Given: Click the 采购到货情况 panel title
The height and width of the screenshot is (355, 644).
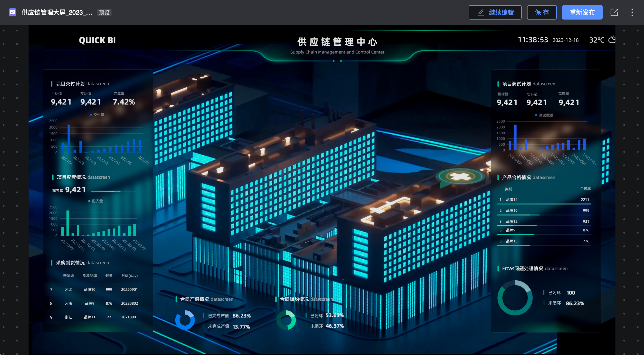Looking at the screenshot, I should (70, 263).
